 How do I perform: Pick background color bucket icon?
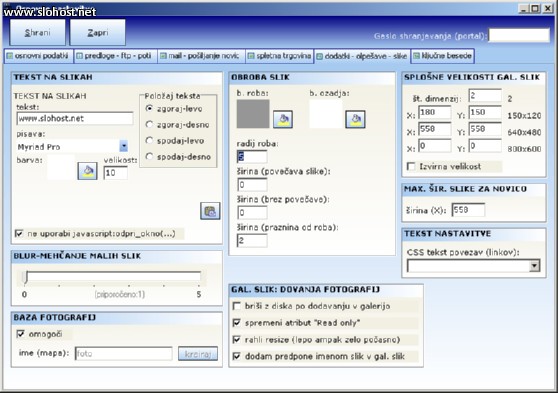point(355,119)
